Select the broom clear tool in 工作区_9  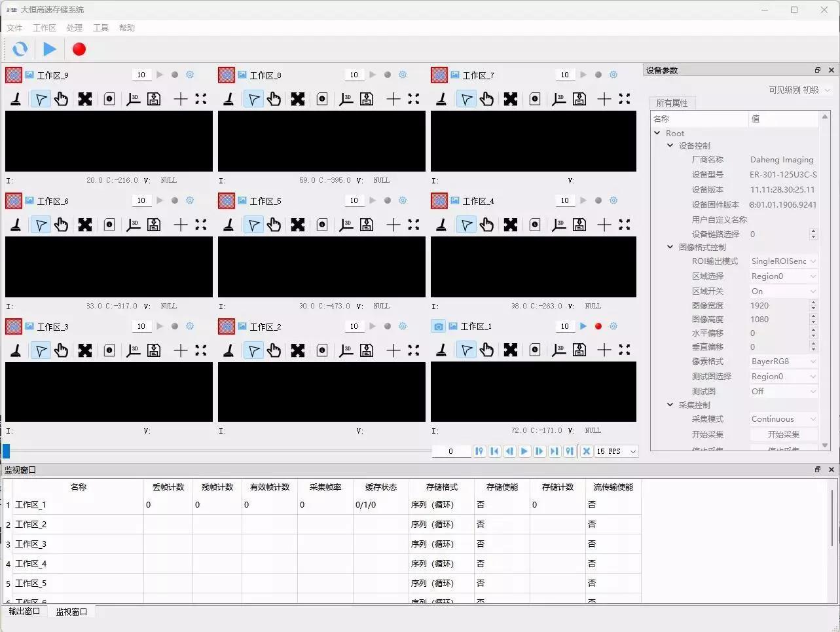[x=16, y=99]
